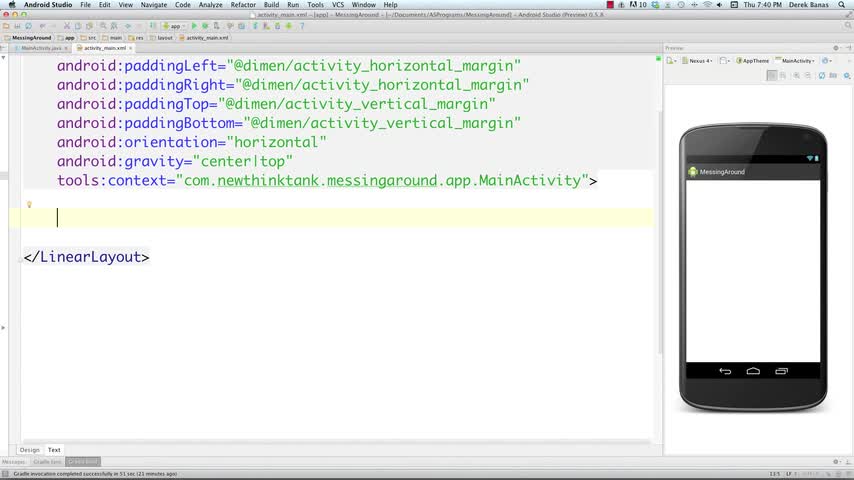Click the phone preview home button
Image resolution: width=854 pixels, height=480 pixels.
(753, 371)
